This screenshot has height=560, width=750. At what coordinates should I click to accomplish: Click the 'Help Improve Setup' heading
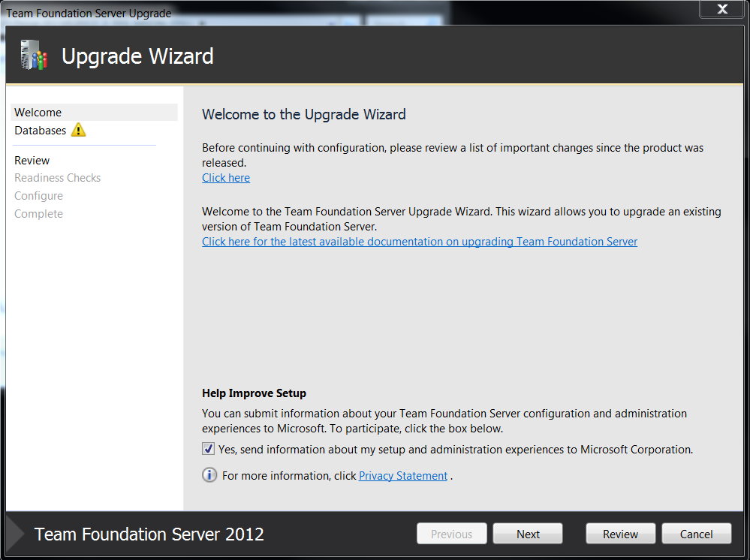pyautogui.click(x=254, y=393)
